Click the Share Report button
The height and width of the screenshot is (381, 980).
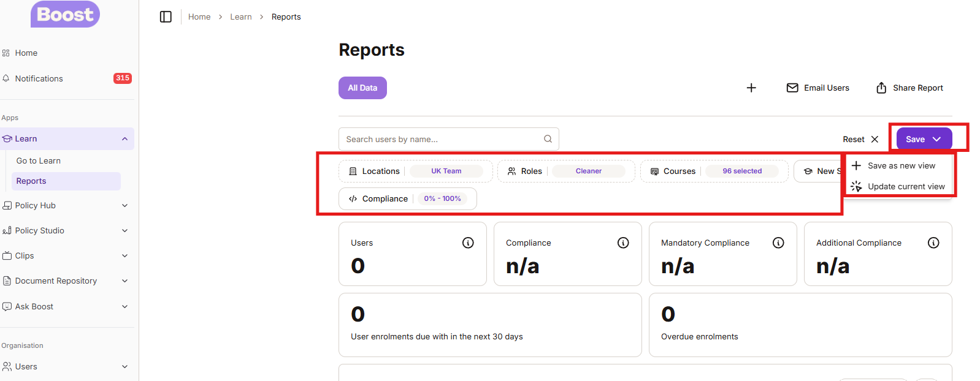(909, 88)
